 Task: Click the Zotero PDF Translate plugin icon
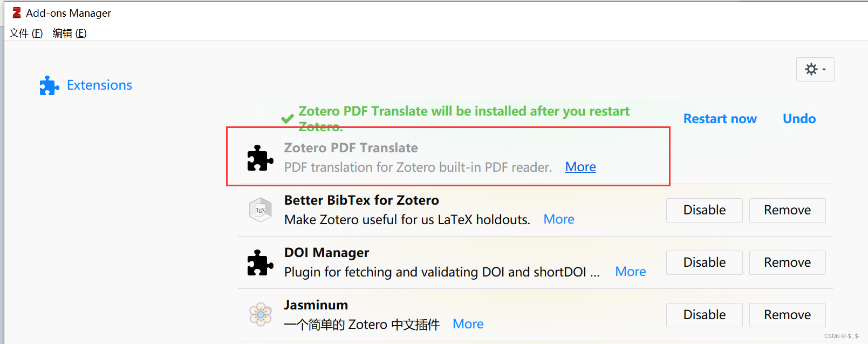(x=261, y=159)
